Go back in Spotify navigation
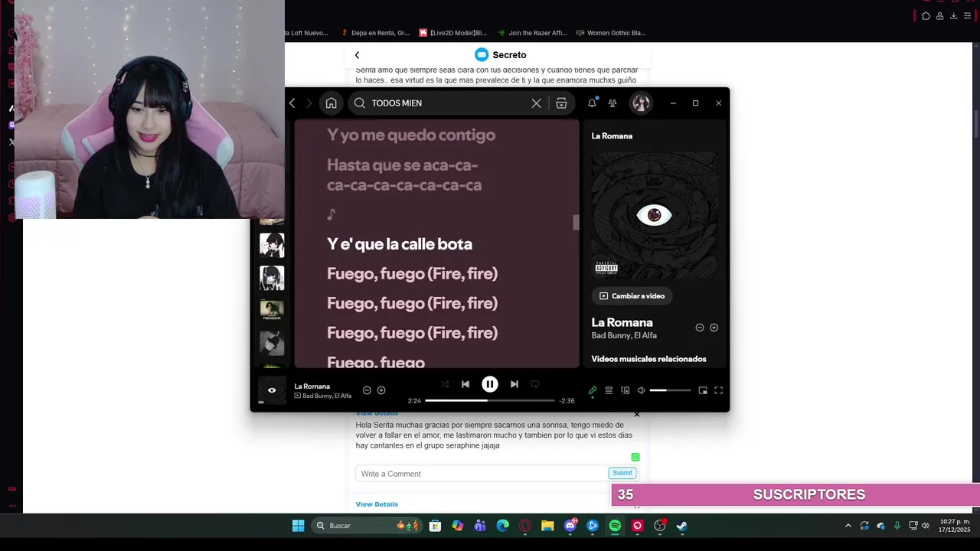Viewport: 980px width, 551px height. pyautogui.click(x=292, y=103)
